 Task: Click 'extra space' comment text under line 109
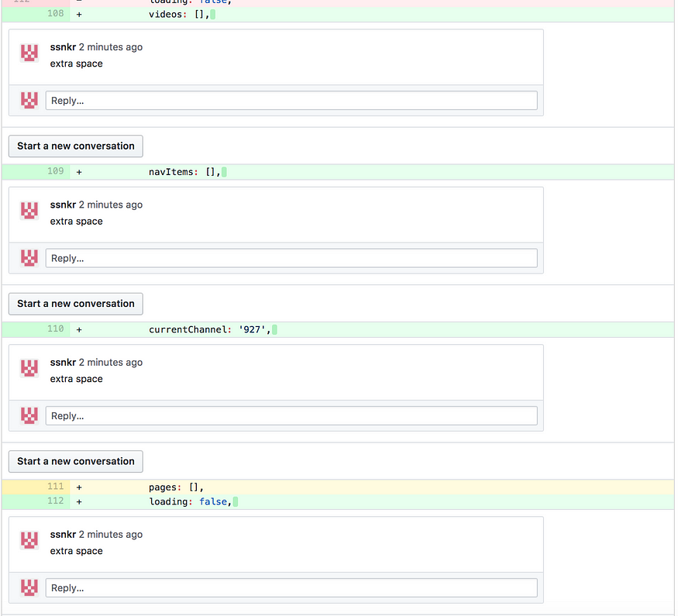(77, 222)
